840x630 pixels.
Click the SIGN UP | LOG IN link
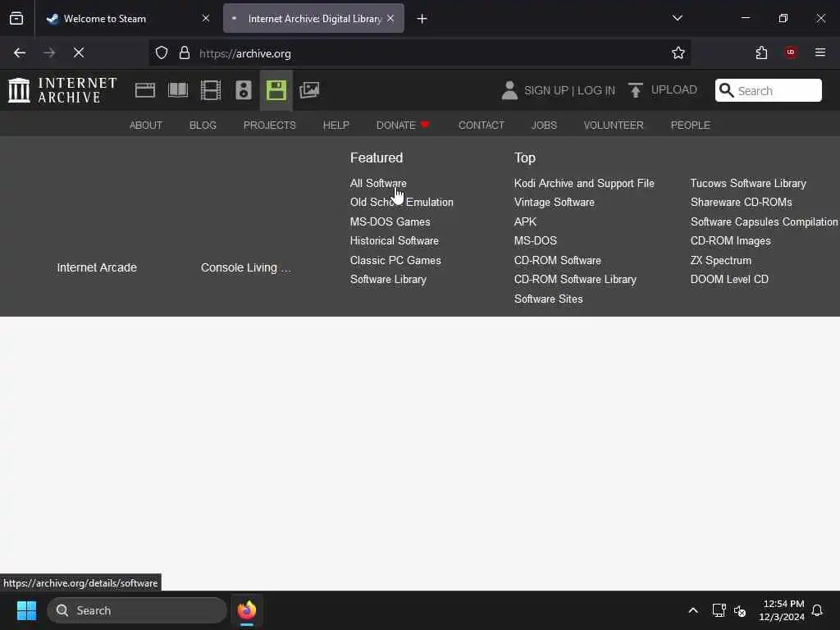[x=569, y=90]
